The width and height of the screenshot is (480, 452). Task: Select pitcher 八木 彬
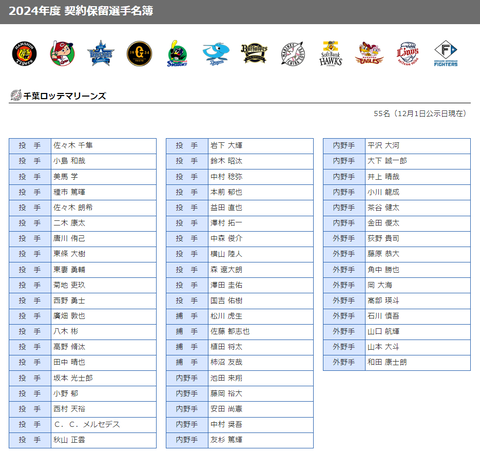[x=66, y=331]
